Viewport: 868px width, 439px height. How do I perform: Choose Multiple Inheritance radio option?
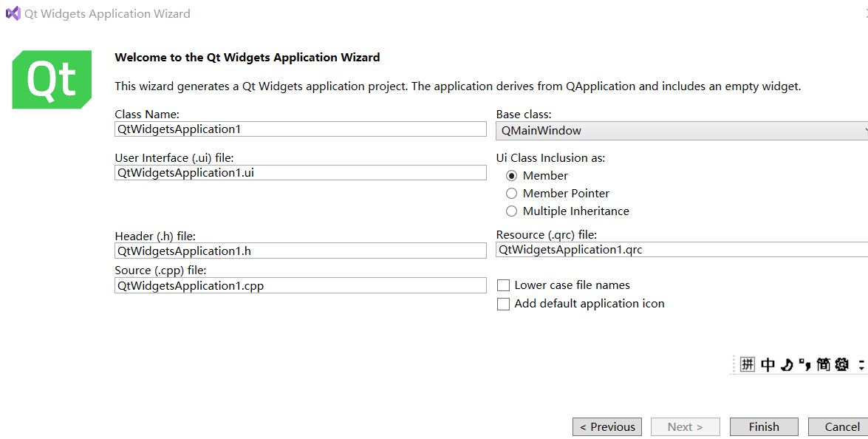tap(511, 211)
